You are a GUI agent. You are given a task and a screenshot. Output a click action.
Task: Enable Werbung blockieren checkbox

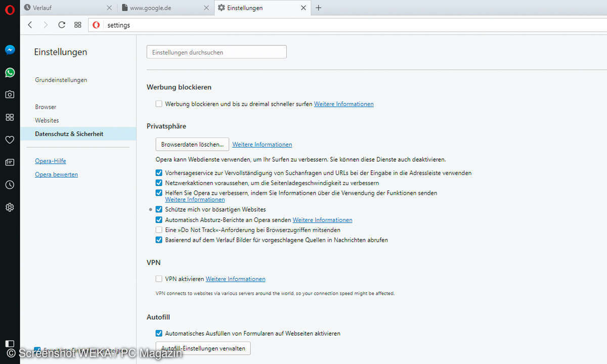pos(159,104)
